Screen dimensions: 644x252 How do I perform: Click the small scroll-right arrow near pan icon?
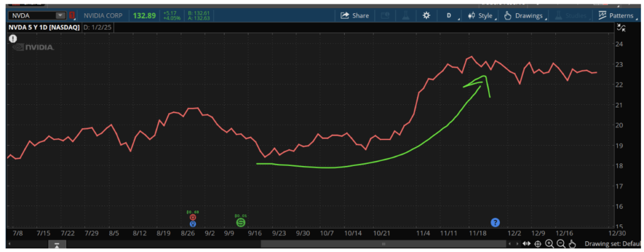(518, 244)
